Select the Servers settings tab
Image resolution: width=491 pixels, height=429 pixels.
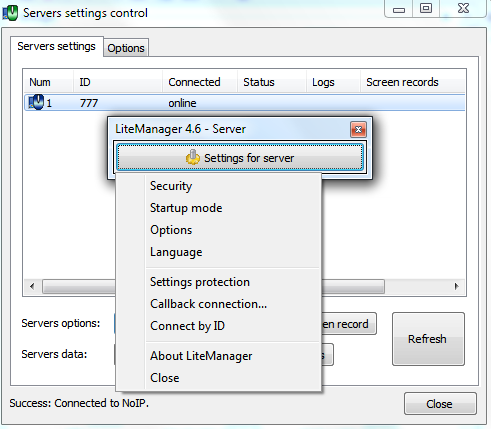(56, 46)
